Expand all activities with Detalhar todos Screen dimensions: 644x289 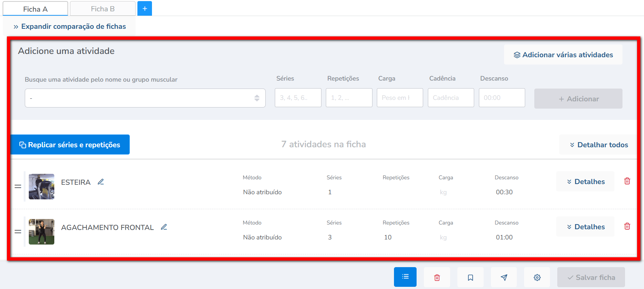pos(598,145)
